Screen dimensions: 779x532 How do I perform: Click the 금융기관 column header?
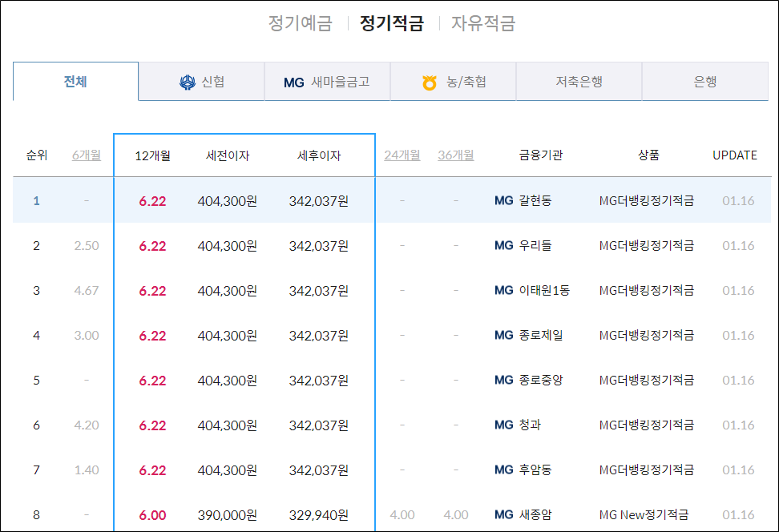coord(540,155)
